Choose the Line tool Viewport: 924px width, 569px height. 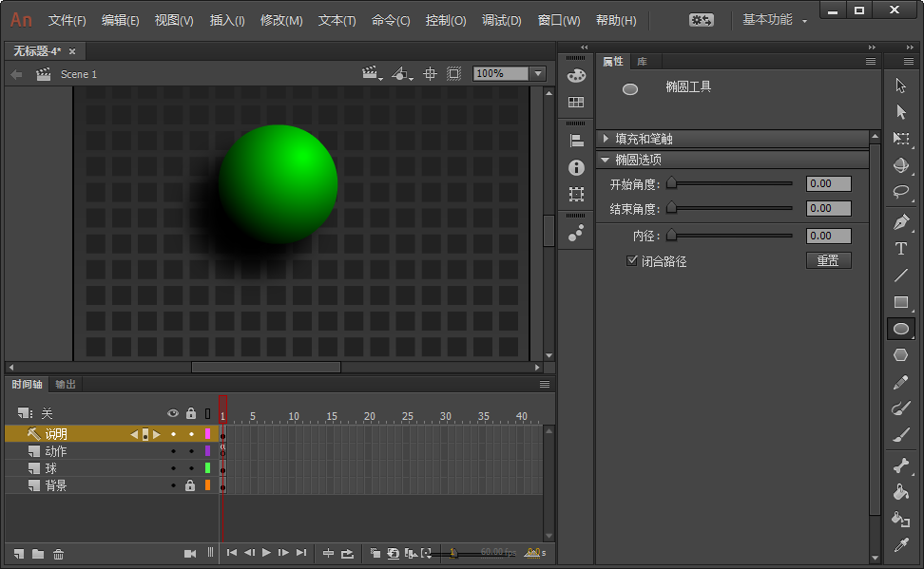(x=900, y=275)
